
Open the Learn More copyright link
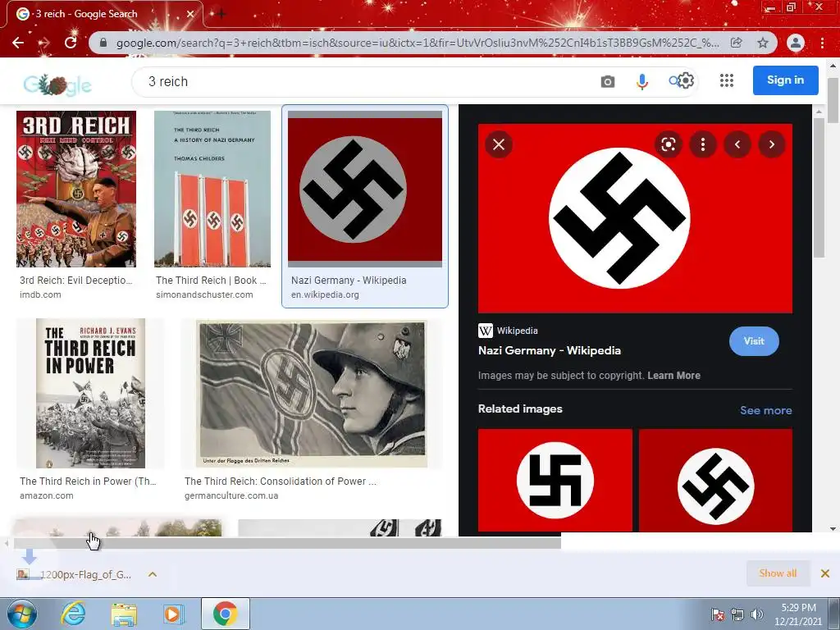673,376
